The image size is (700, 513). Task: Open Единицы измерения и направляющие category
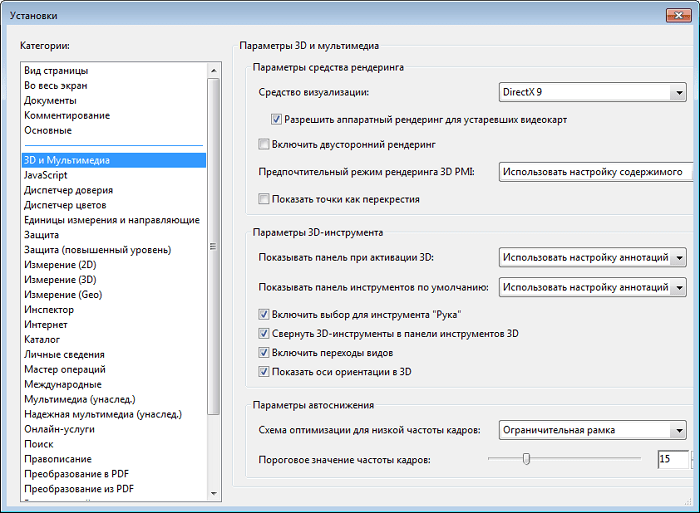[x=114, y=220]
